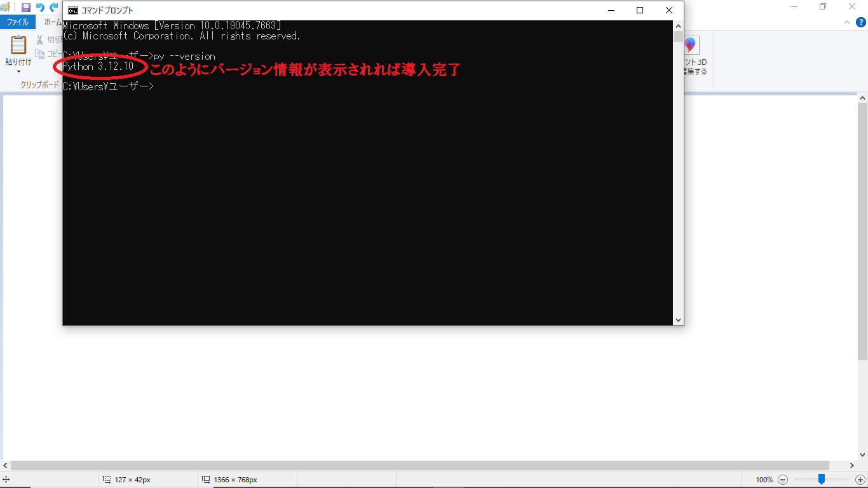Click the Microsoft Windows version line
This screenshot has width=868, height=488.
click(x=172, y=25)
